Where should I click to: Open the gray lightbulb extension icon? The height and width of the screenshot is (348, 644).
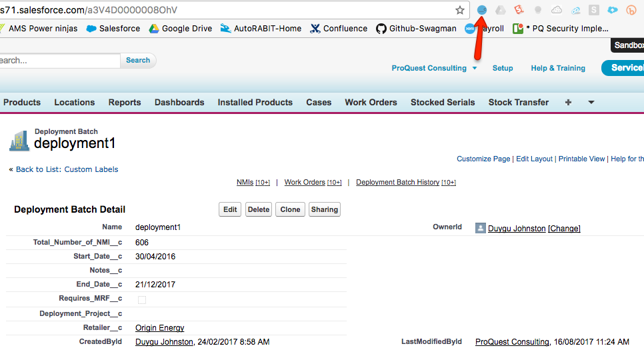537,10
